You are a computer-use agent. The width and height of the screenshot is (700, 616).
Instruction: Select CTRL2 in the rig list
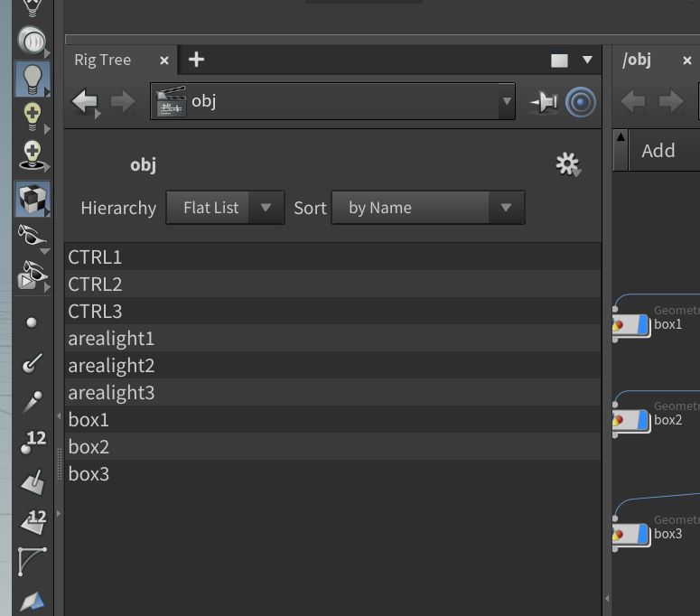click(x=332, y=285)
